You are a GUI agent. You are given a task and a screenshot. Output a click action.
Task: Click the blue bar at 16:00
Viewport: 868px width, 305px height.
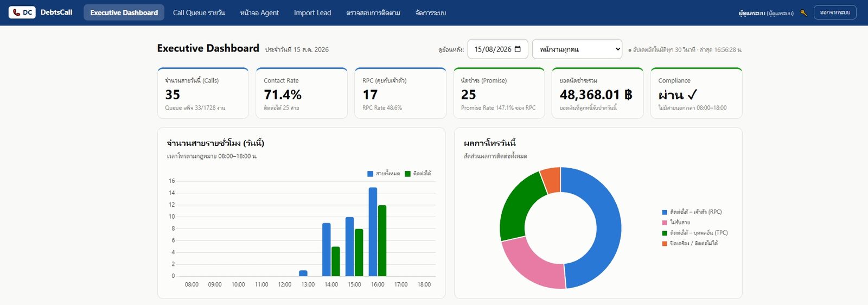(x=373, y=232)
